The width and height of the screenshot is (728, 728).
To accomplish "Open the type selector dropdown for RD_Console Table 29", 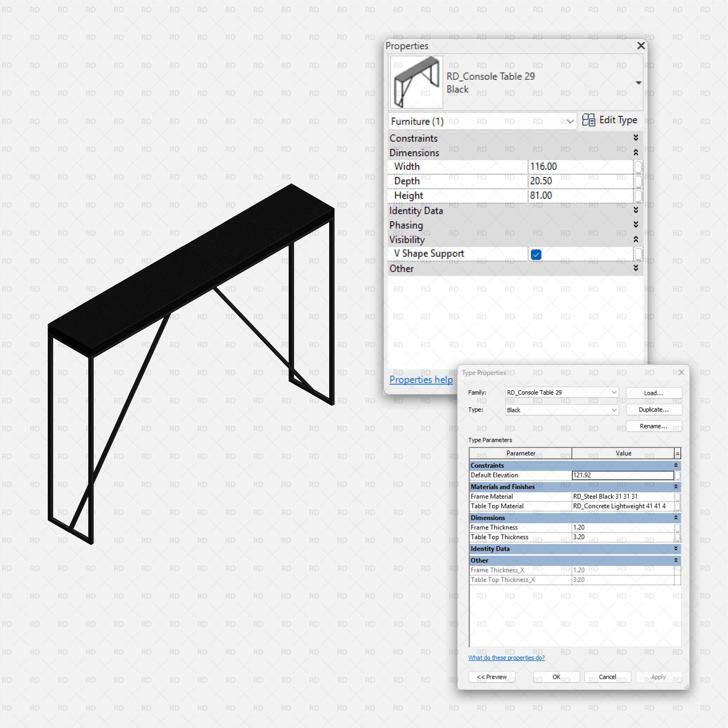I will [x=638, y=83].
